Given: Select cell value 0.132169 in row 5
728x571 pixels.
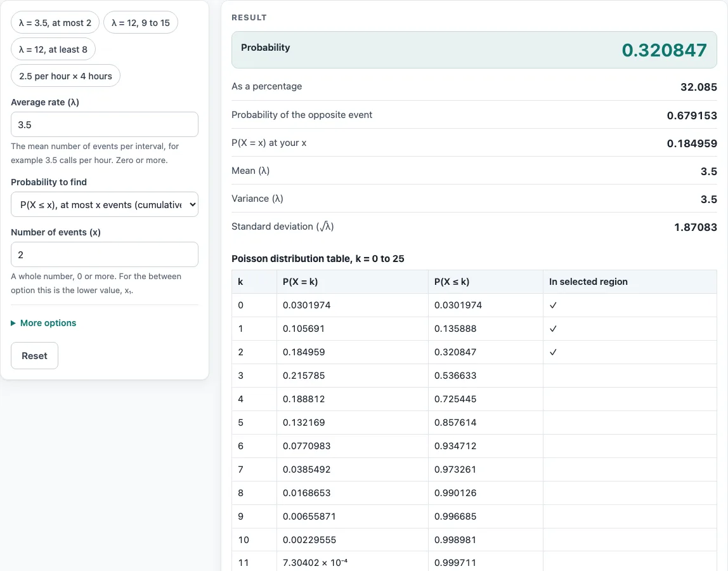Looking at the screenshot, I should (x=304, y=423).
